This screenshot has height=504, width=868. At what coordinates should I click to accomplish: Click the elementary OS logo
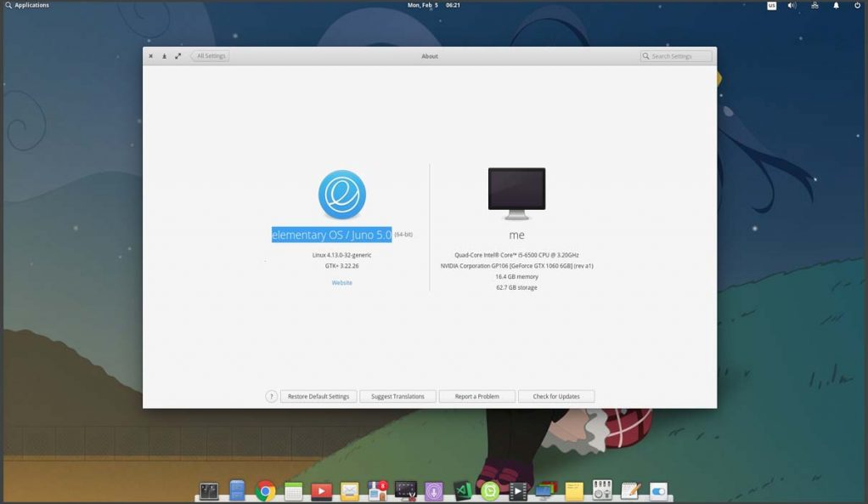(x=342, y=195)
